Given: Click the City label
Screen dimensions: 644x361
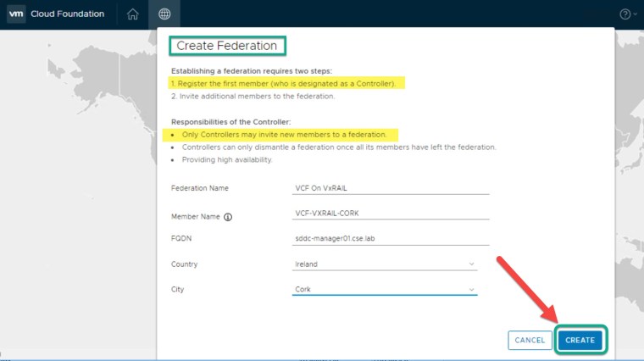Looking at the screenshot, I should tap(177, 289).
